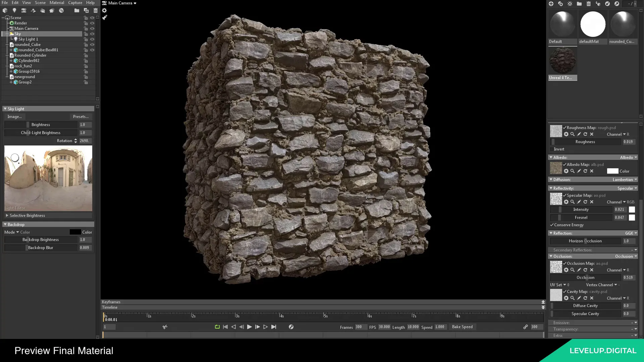This screenshot has width=644, height=362.
Task: Add a baker project with bread icon
Action: pos(52,10)
